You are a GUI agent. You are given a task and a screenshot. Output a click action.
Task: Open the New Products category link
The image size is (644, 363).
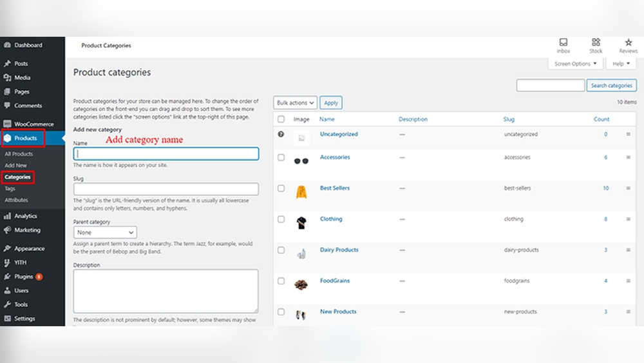coord(338,311)
